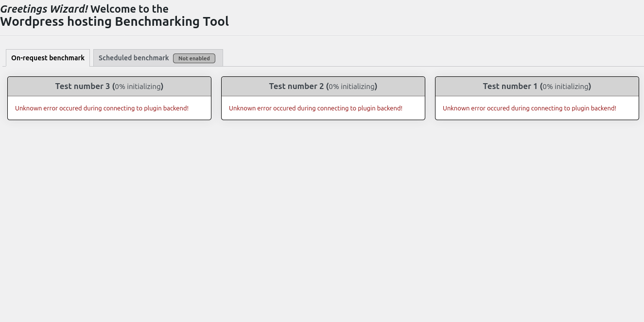Image resolution: width=644 pixels, height=322 pixels.
Task: Click the empty tab bar right of tabs
Action: point(433,58)
